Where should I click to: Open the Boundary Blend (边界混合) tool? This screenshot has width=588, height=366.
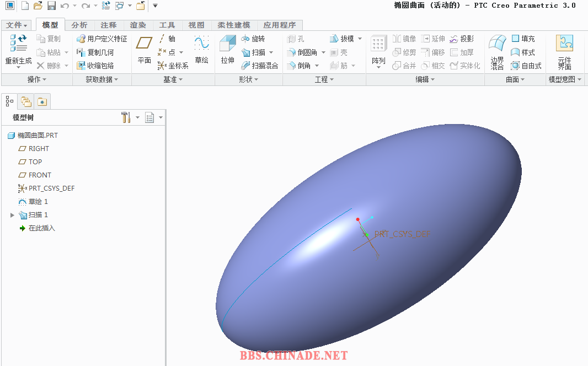tap(497, 52)
